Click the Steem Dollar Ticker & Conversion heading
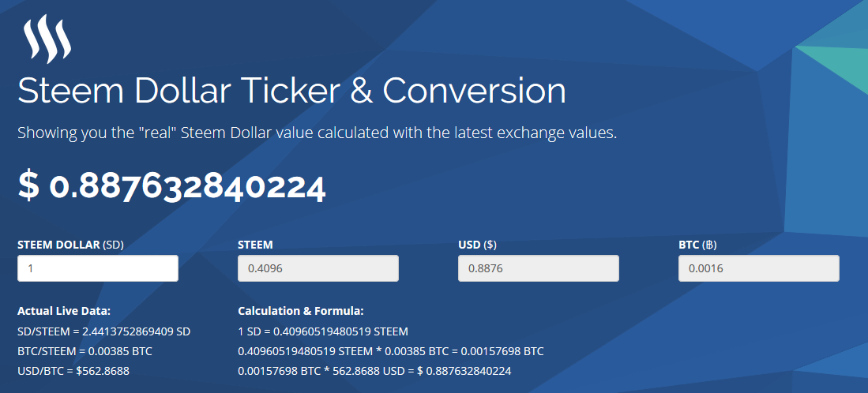 coord(291,91)
